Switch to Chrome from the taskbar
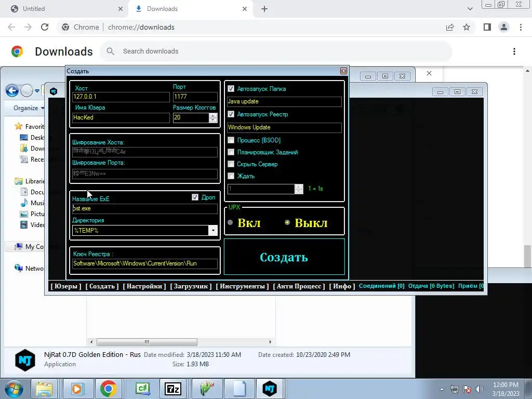 click(109, 389)
